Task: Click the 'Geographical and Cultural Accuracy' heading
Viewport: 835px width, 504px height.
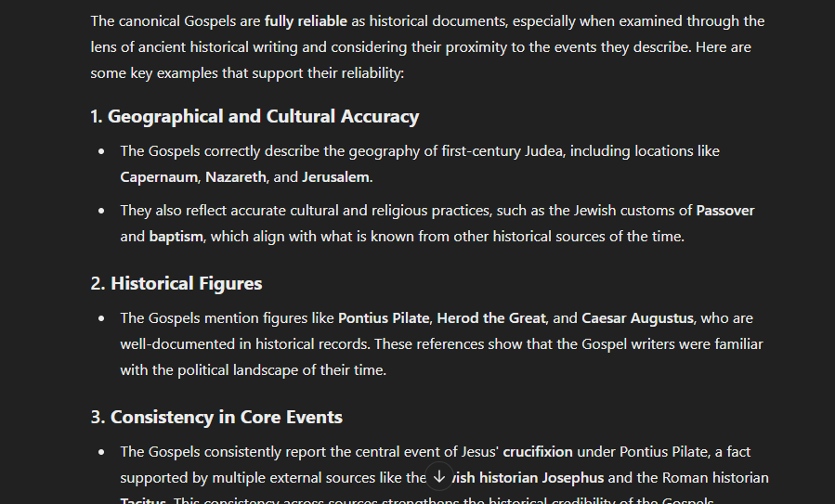Action: 263,117
